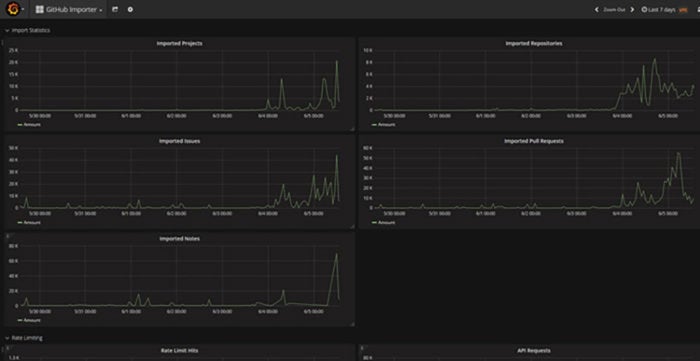Open the GitHub Importer dashboard picker
The image size is (700, 361).
coord(69,9)
